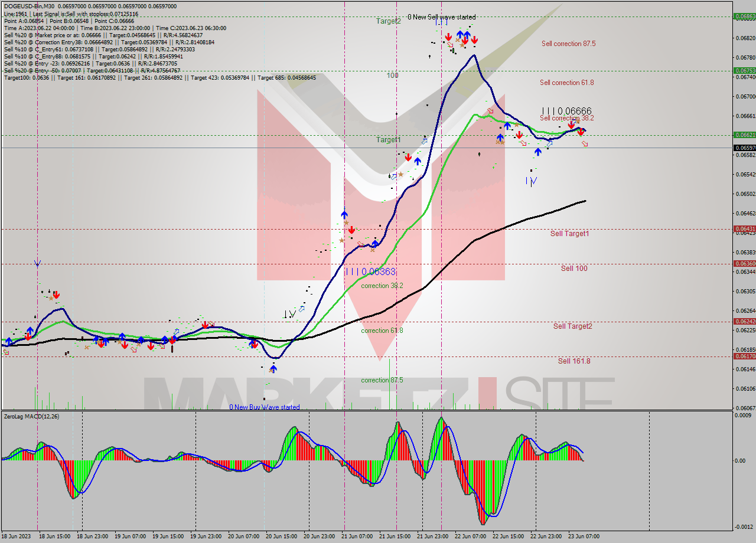756x543 pixels.
Task: Click the 'Target100: 0.0636' targets line
Action: (x=159, y=77)
